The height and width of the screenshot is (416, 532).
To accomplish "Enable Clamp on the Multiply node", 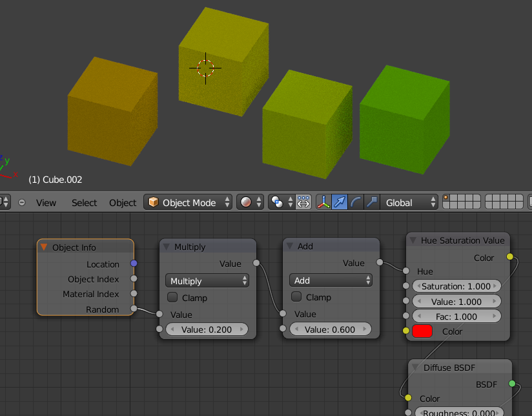I will coord(172,298).
